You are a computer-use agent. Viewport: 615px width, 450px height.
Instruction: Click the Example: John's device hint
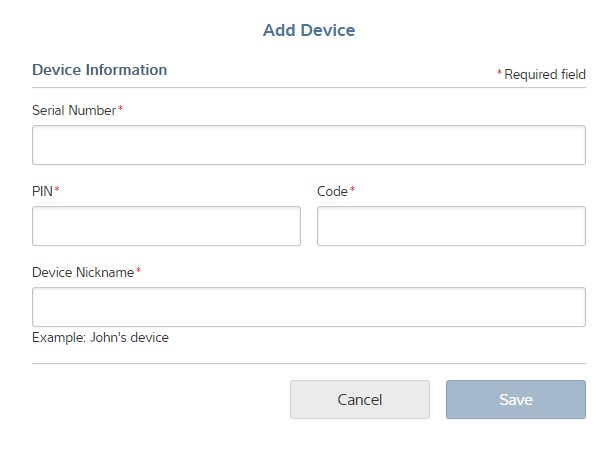[100, 338]
